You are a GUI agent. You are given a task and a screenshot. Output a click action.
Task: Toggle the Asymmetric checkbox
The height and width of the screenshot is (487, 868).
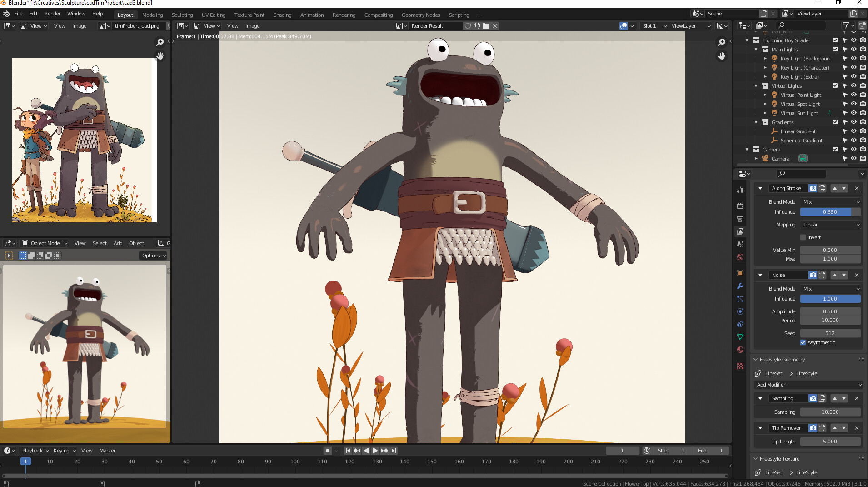pyautogui.click(x=803, y=342)
